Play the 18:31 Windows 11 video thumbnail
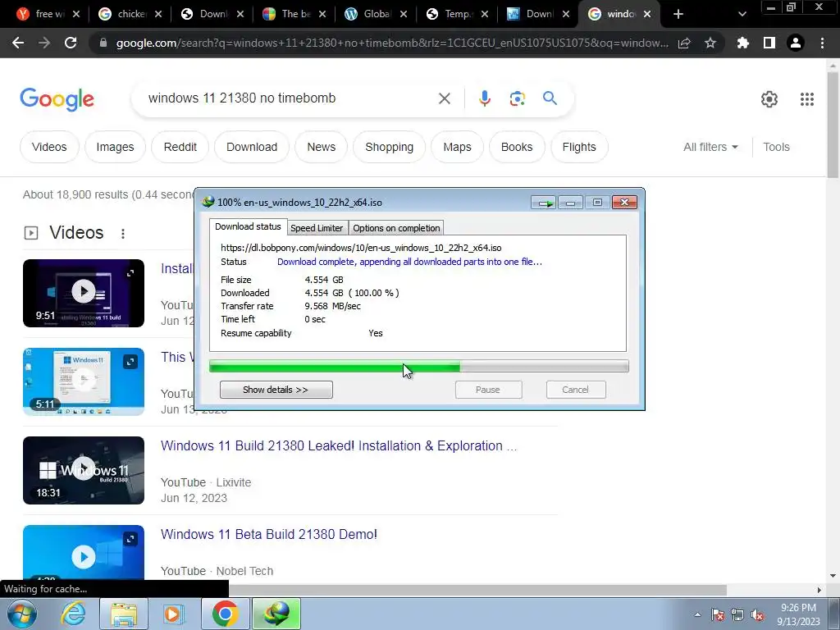 pos(84,470)
